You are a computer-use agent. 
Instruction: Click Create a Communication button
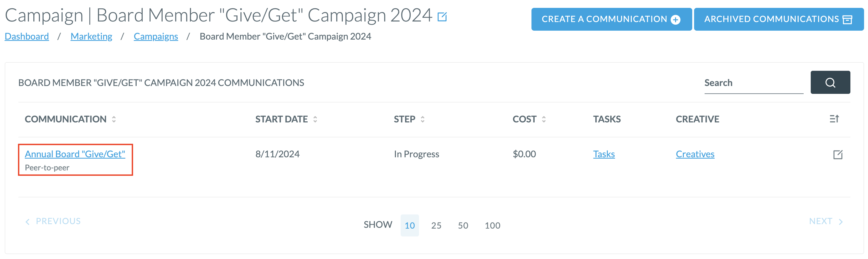pyautogui.click(x=611, y=19)
